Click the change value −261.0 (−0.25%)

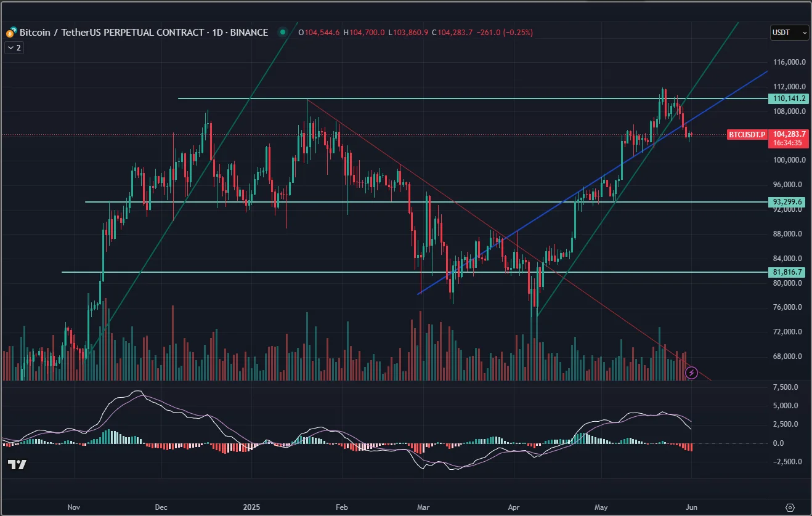pos(505,33)
